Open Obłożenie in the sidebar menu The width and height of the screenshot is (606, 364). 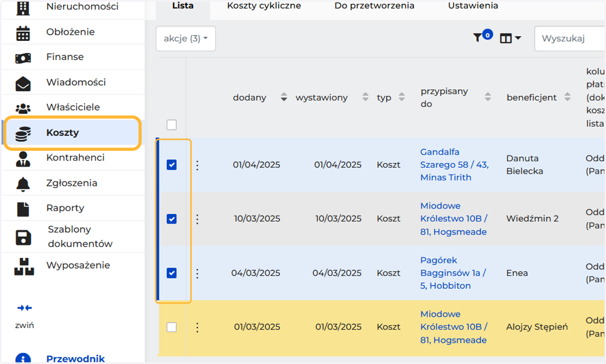[71, 32]
